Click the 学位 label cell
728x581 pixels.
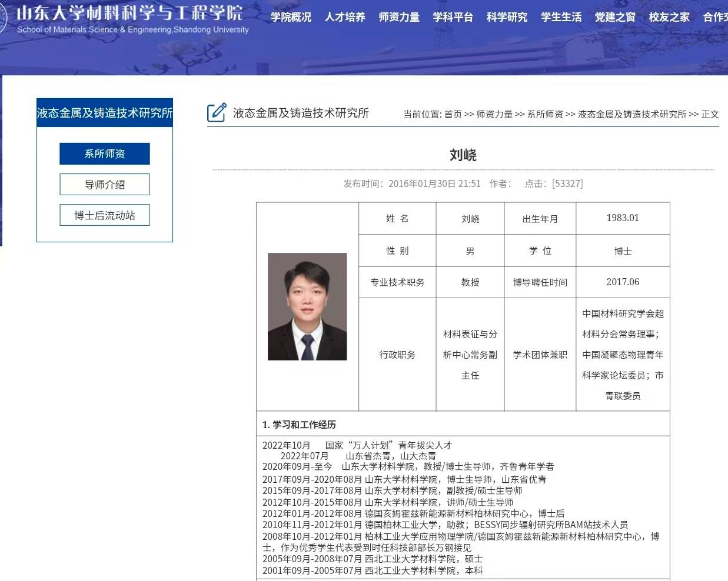click(x=540, y=251)
